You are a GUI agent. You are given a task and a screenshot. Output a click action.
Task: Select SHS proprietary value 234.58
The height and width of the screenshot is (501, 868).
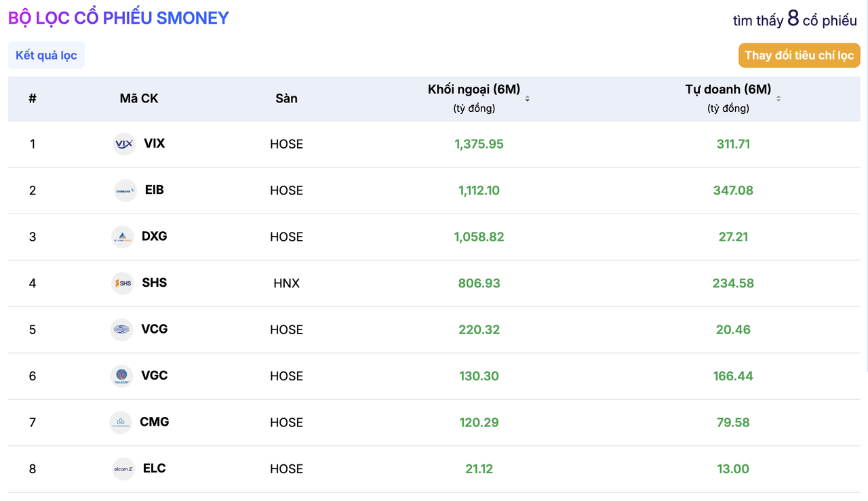[733, 283]
